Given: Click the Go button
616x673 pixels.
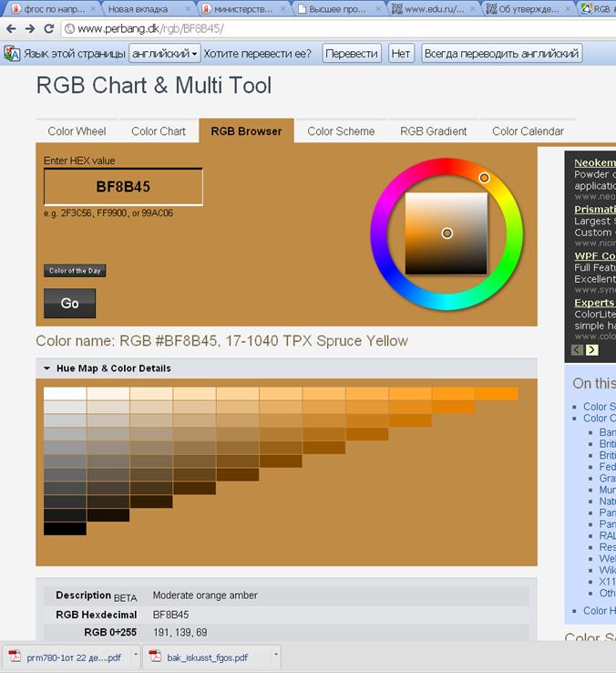Looking at the screenshot, I should click(69, 303).
